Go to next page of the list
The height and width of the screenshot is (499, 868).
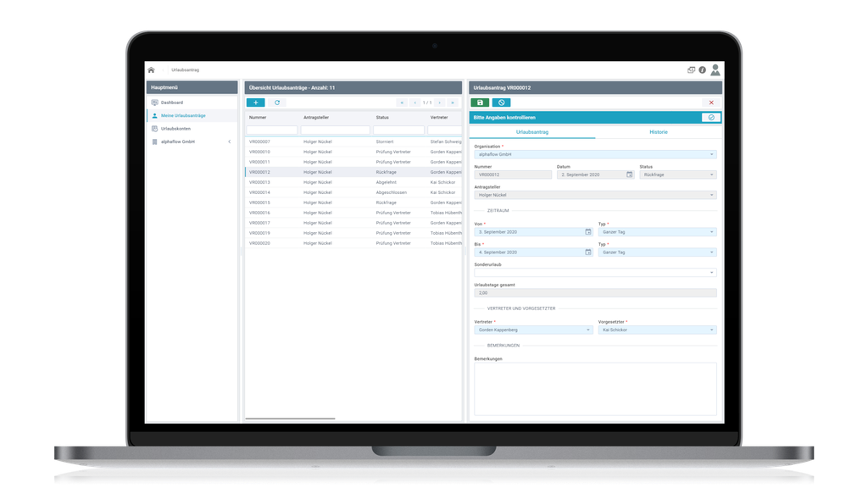coord(440,103)
